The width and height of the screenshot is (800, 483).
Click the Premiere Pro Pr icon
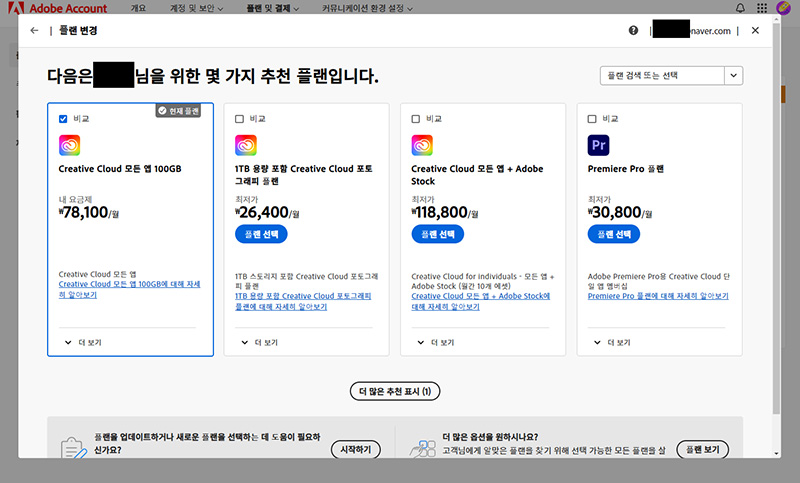pos(598,145)
